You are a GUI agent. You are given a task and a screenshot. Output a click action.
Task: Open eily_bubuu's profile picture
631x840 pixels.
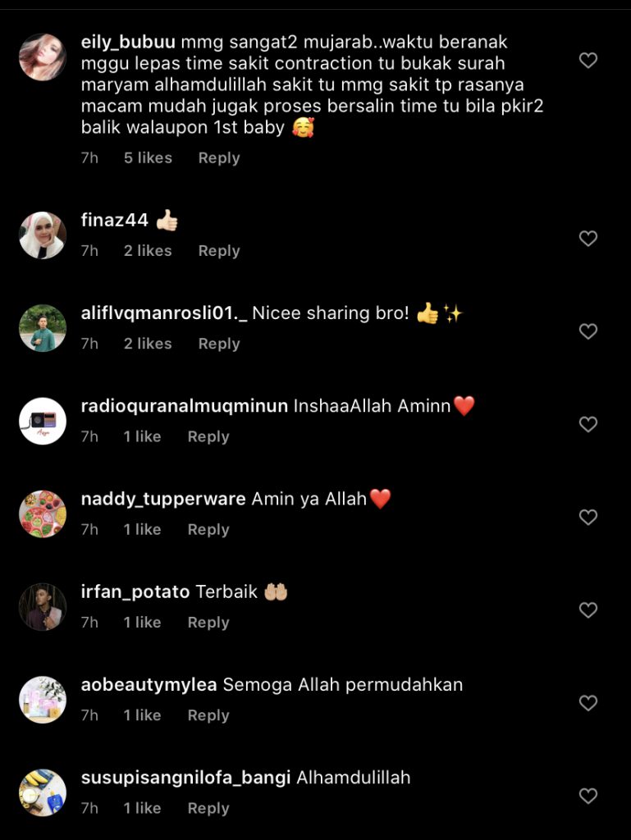[43, 57]
